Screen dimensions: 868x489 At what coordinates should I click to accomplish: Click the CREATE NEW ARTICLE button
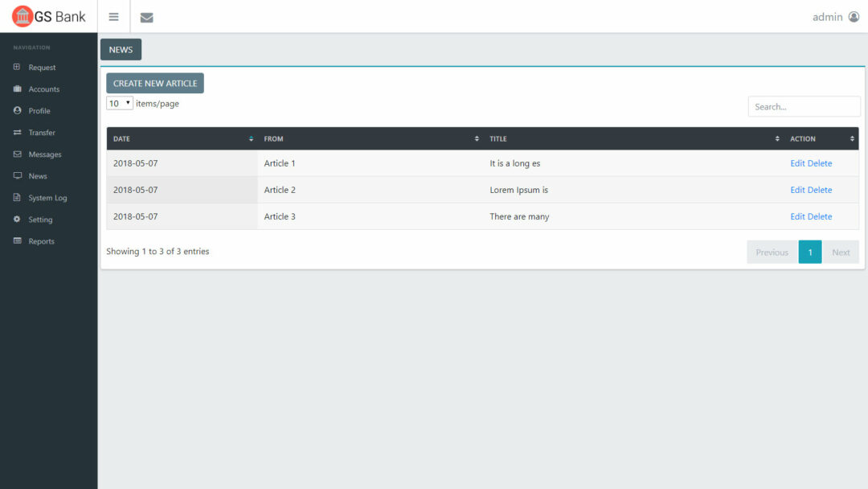tap(154, 83)
